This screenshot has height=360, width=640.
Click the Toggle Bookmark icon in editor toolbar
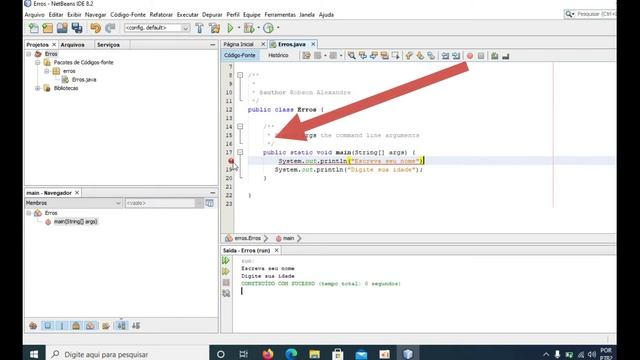coord(431,56)
